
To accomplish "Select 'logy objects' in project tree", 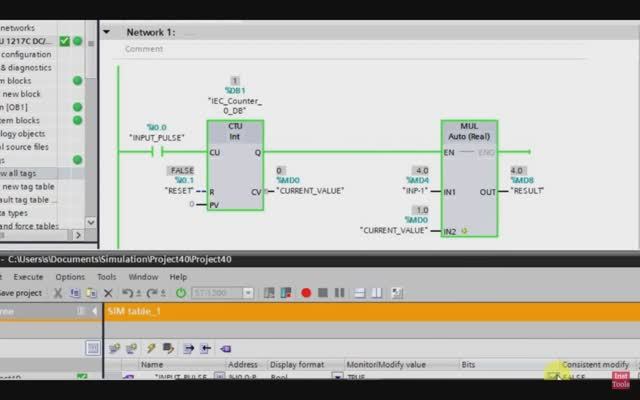I will [22, 133].
